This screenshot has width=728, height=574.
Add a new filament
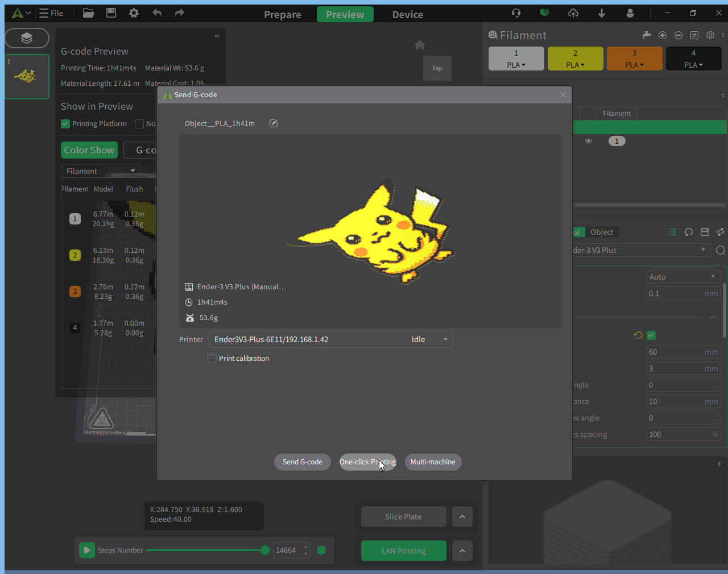663,35
